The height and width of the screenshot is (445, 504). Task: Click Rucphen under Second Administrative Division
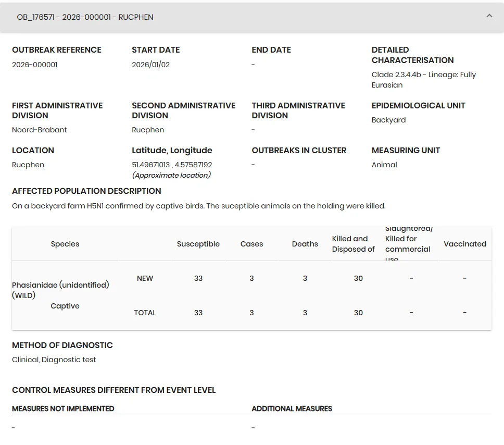tap(148, 130)
